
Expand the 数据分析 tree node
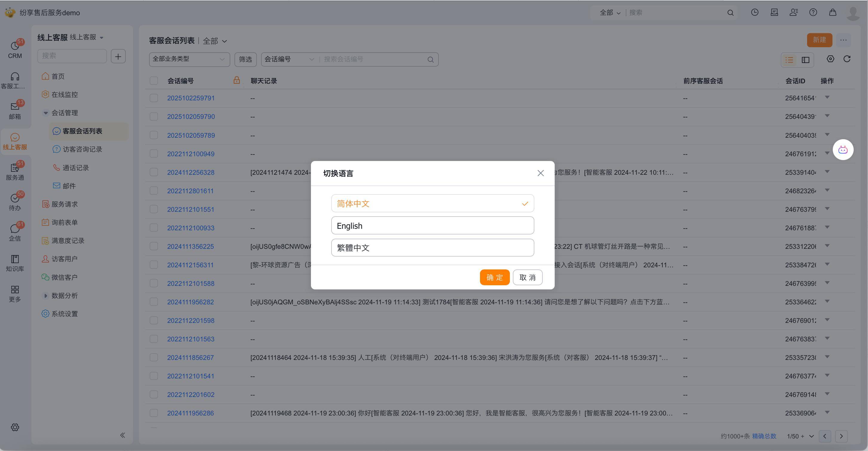click(46, 296)
